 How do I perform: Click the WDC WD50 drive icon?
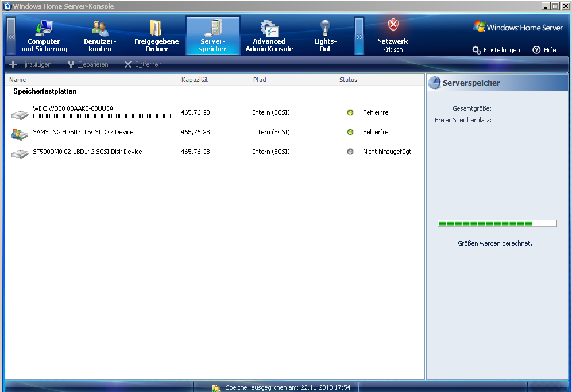[x=20, y=115]
